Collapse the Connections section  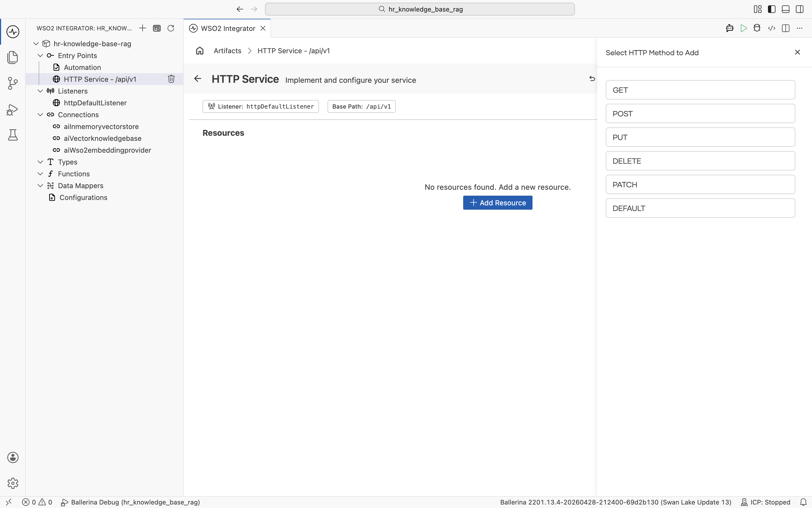tap(40, 115)
